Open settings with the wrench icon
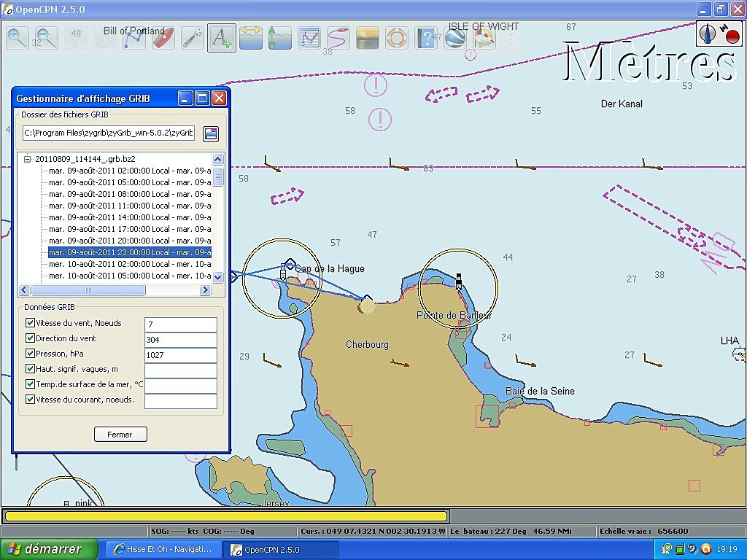This screenshot has height=560, width=747. [193, 38]
